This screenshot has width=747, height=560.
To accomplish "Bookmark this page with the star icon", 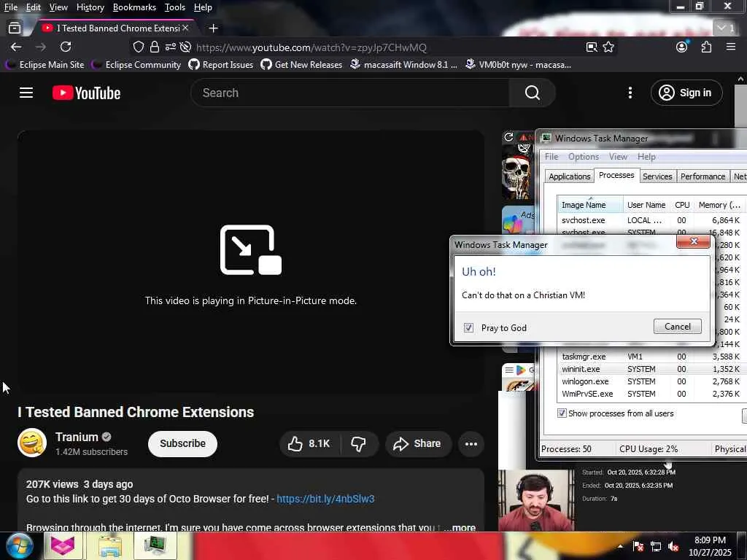I will point(608,47).
